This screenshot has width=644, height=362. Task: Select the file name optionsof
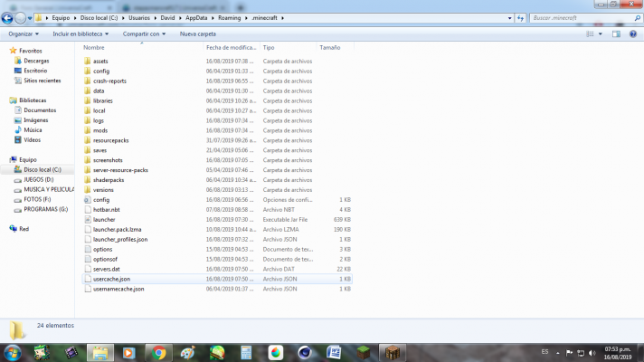tap(105, 259)
